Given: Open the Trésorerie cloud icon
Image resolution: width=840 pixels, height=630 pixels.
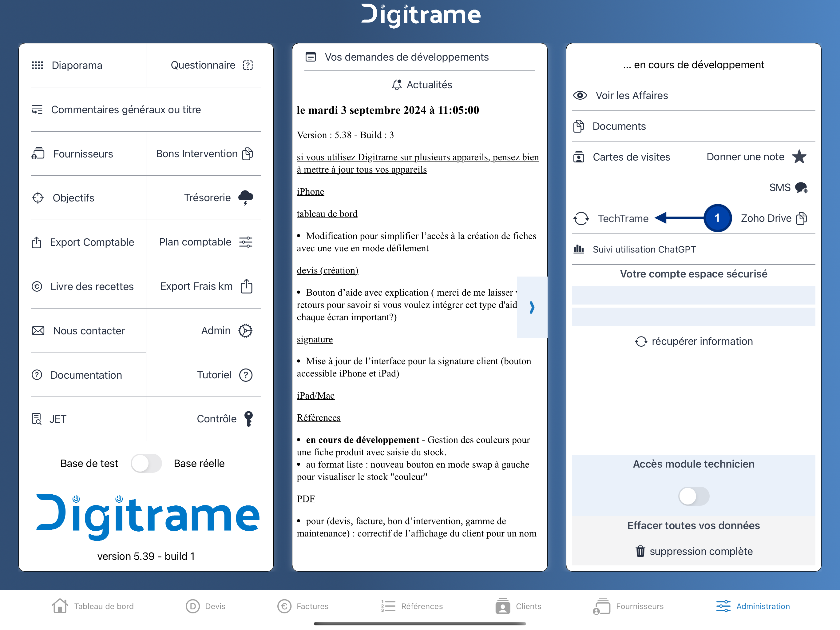Looking at the screenshot, I should [246, 198].
